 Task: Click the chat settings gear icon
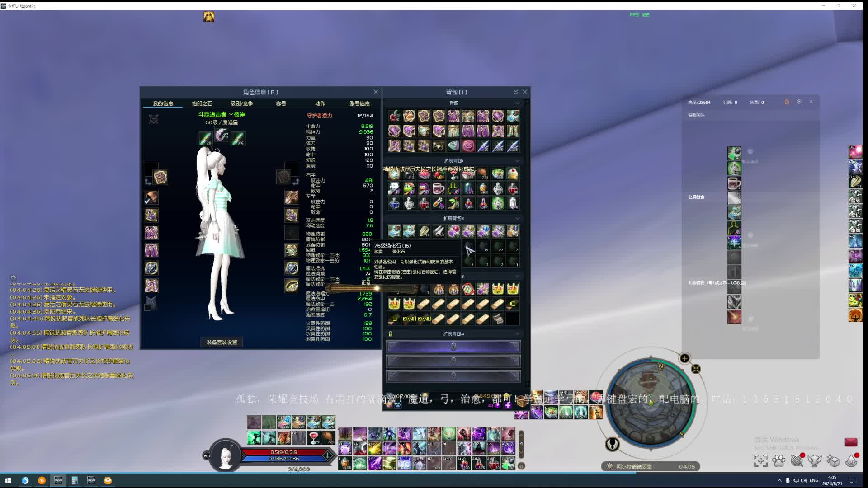[x=13, y=278]
